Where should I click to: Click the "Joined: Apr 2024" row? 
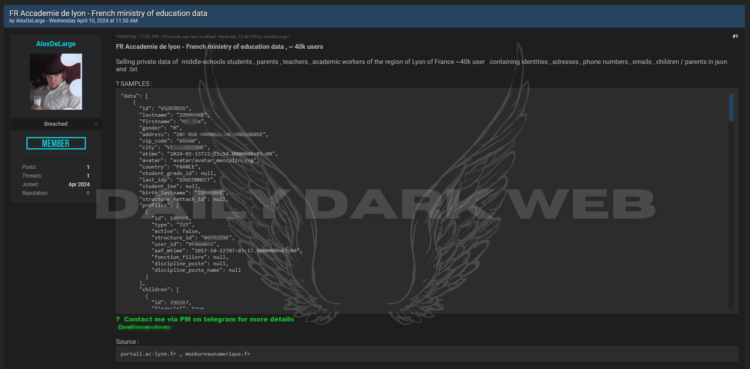pyautogui.click(x=56, y=184)
